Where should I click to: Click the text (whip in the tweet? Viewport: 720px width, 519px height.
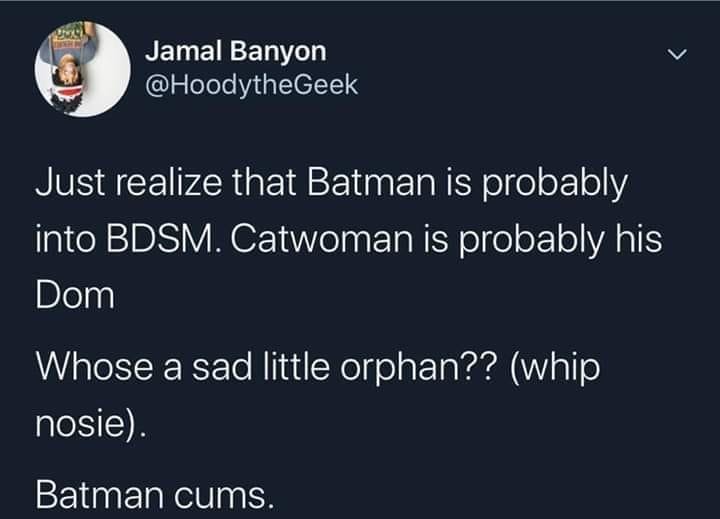(x=555, y=367)
